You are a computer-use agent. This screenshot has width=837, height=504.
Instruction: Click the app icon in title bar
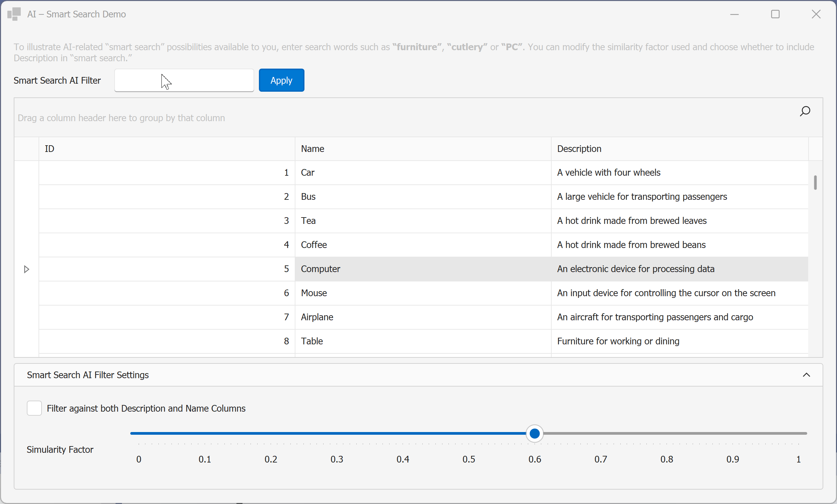pyautogui.click(x=14, y=14)
